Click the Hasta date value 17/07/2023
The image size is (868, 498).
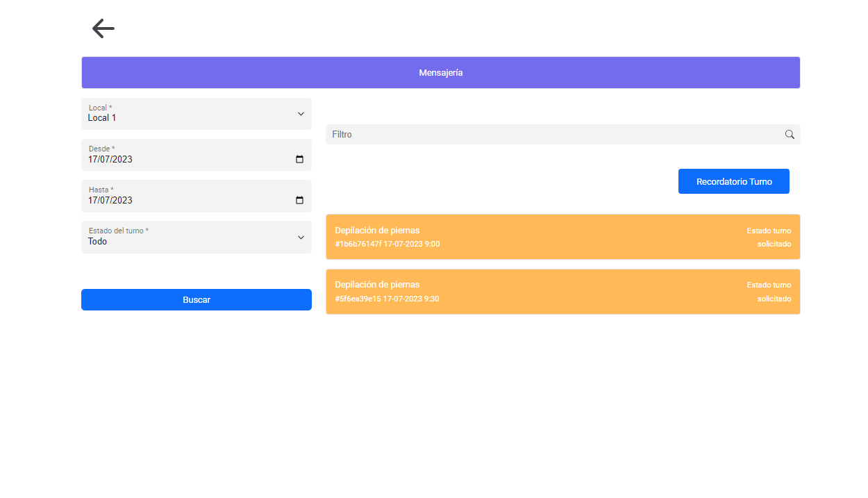110,200
